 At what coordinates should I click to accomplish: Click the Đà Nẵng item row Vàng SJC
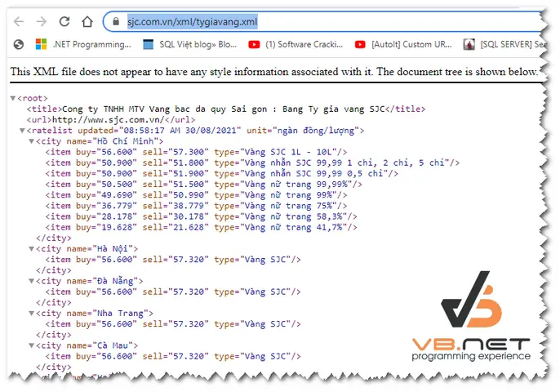(173, 292)
